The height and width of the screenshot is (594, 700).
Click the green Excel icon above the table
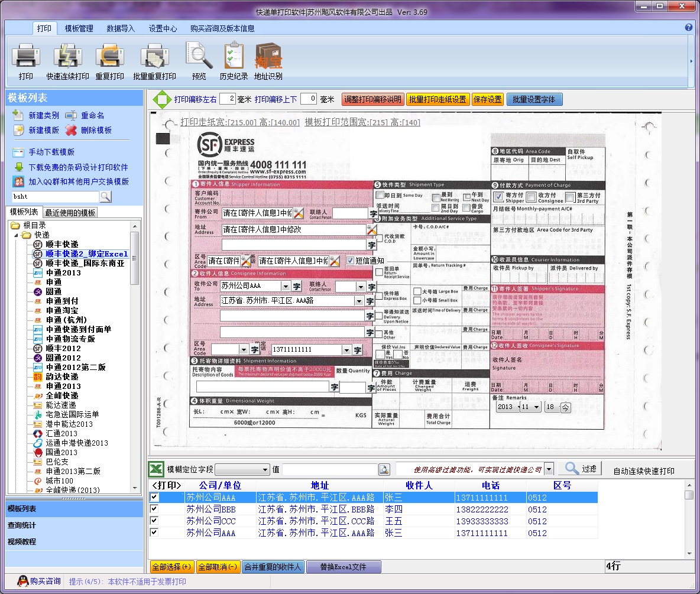155,469
